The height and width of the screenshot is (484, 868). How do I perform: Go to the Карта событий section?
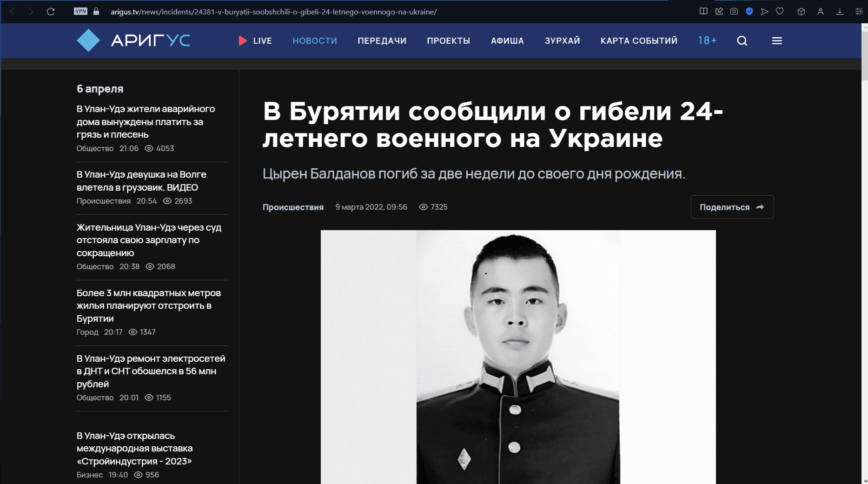639,41
